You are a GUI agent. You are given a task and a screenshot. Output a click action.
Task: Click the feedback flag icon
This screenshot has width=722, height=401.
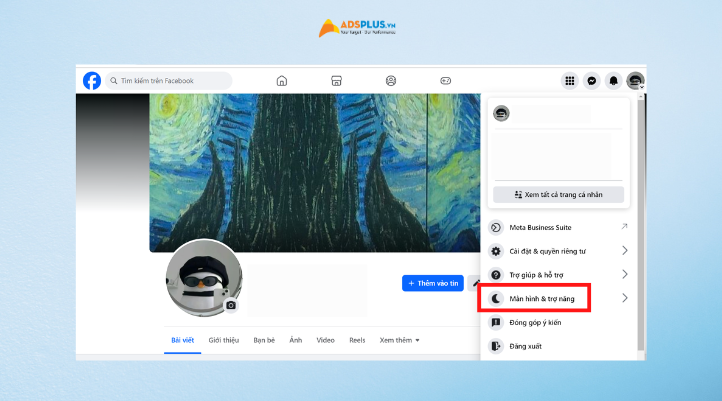(496, 322)
